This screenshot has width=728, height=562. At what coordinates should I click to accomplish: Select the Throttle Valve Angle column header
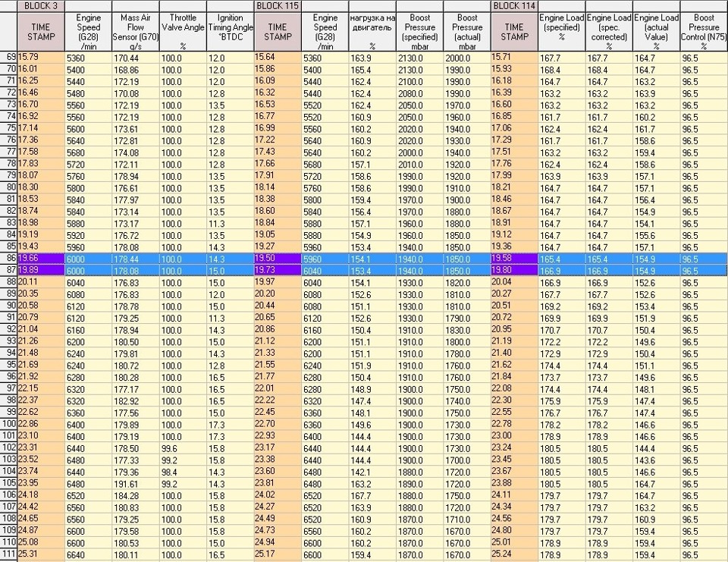point(183,32)
